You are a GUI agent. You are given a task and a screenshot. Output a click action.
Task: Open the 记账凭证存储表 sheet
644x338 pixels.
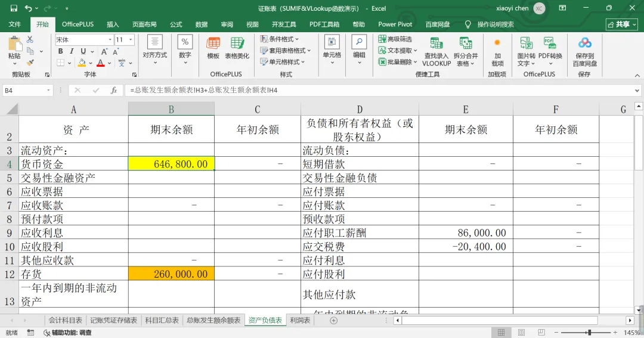(x=113, y=320)
